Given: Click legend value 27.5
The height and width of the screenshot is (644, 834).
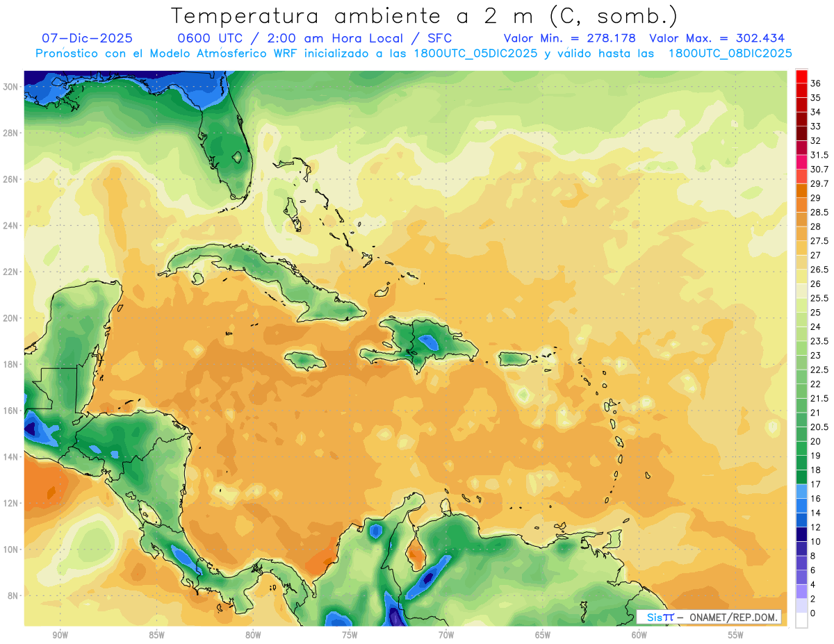Looking at the screenshot, I should [x=819, y=241].
